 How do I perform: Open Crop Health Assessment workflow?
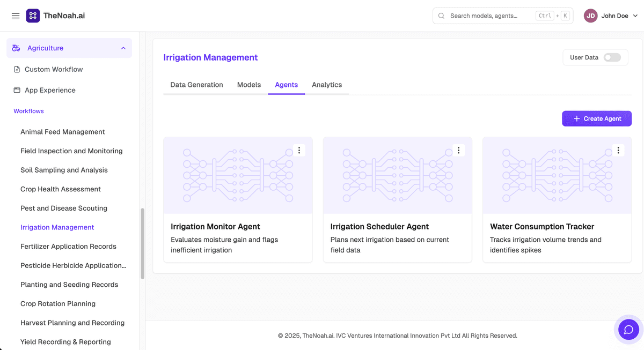click(61, 189)
